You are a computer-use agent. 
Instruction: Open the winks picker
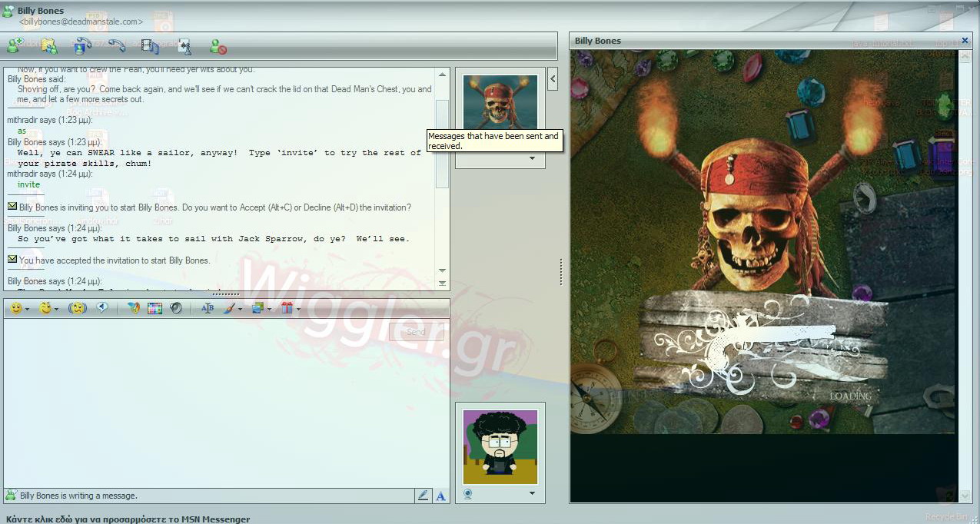(45, 308)
